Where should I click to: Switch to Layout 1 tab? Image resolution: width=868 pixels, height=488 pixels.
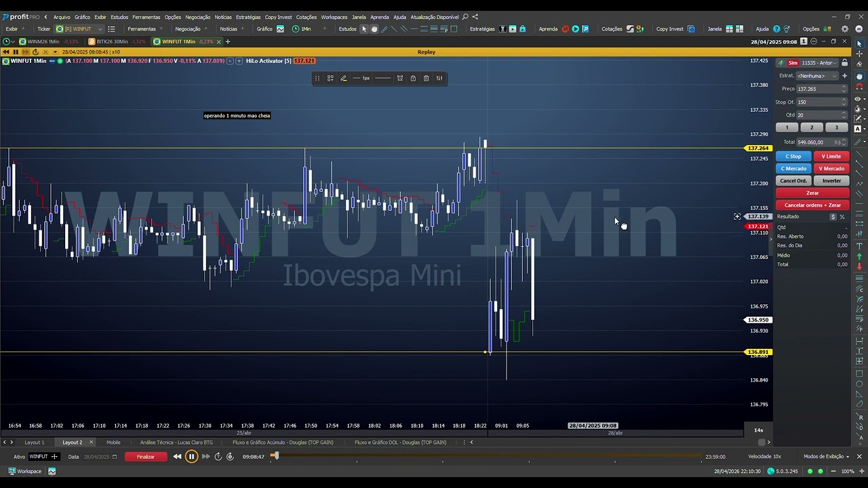tap(35, 443)
